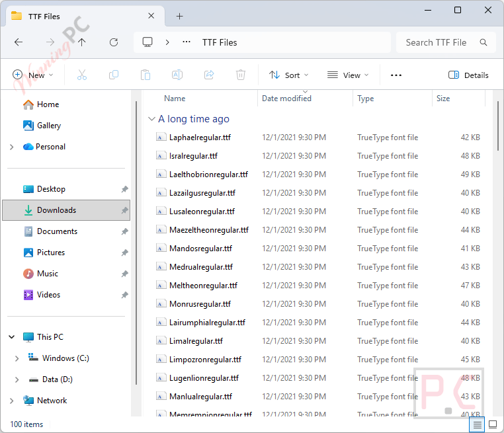This screenshot has height=433, width=504.
Task: Open the New dropdown menu
Action: (33, 75)
